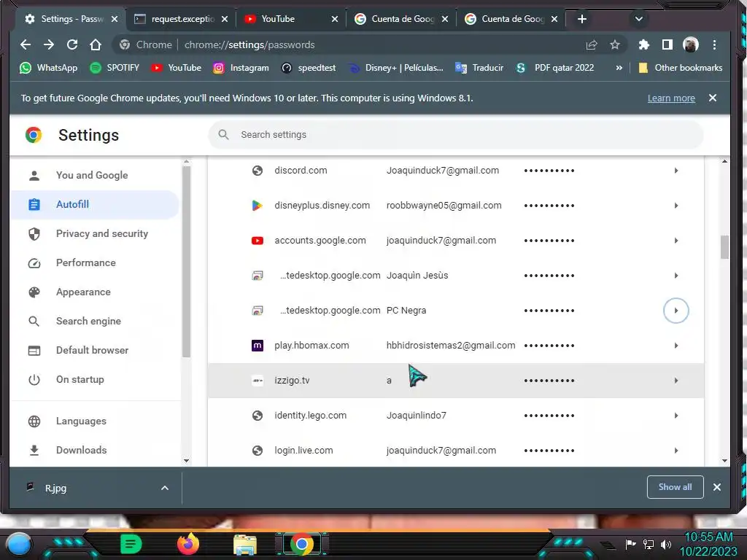
Task: Bookmark this page with the star icon
Action: (x=615, y=44)
